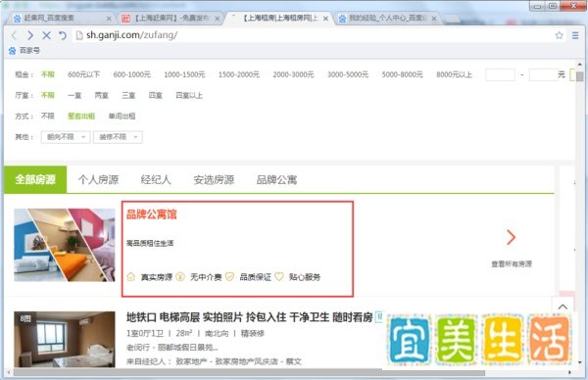Select rent filter 1500-2000元

(238, 74)
